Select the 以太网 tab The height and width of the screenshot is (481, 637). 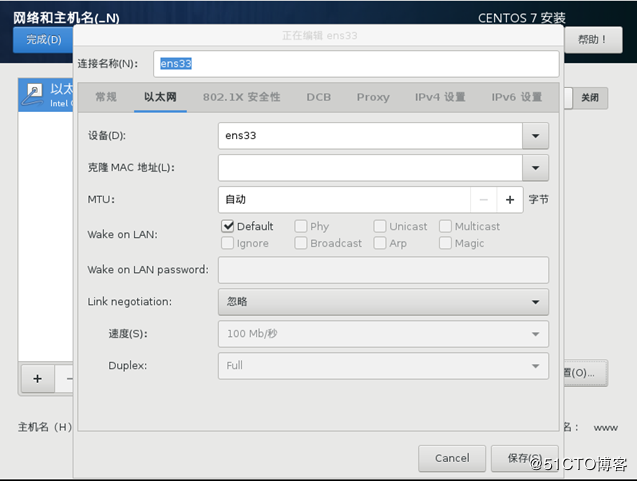pos(160,97)
